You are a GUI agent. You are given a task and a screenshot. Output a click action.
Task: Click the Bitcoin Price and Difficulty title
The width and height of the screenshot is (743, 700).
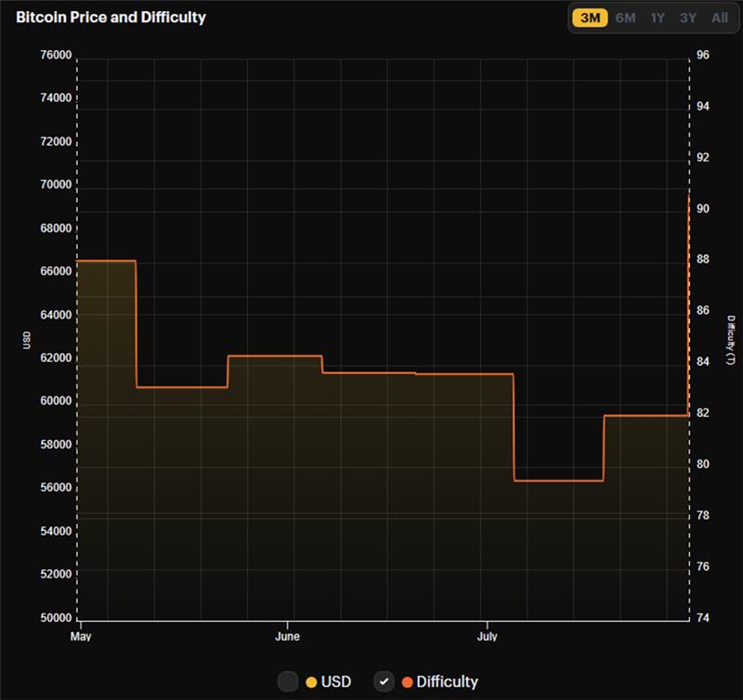111,17
